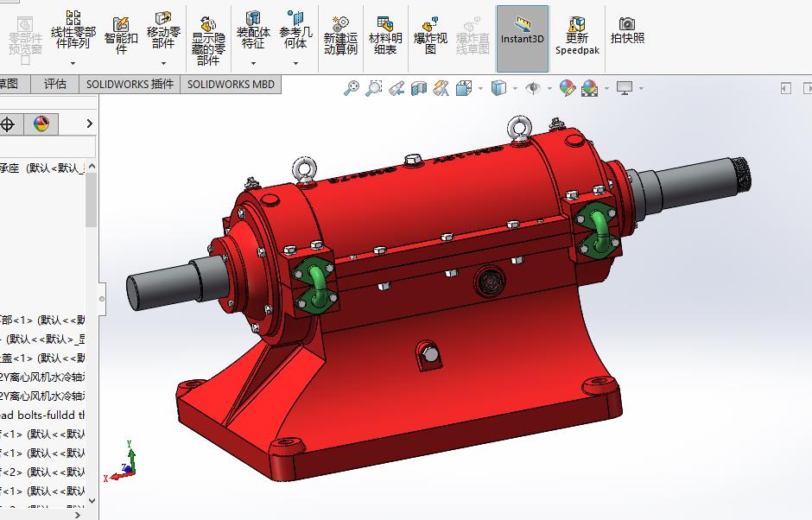The width and height of the screenshot is (812, 520).
Task: Click the filter input field above tree
Action: point(48,147)
